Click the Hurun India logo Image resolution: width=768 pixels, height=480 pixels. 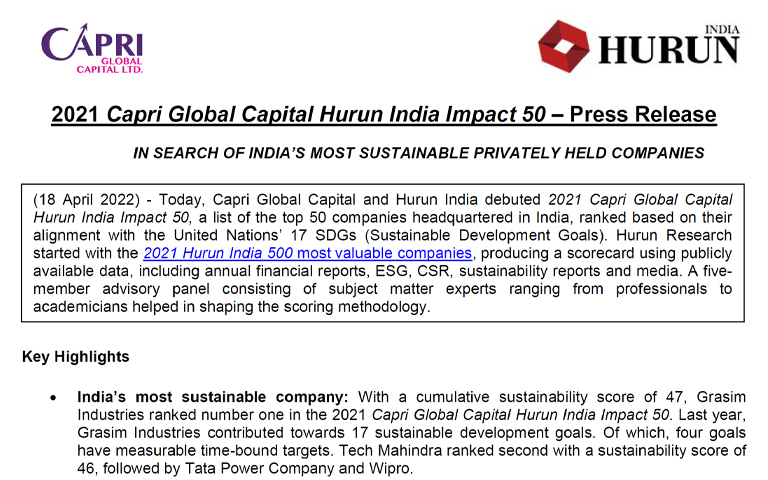point(639,47)
